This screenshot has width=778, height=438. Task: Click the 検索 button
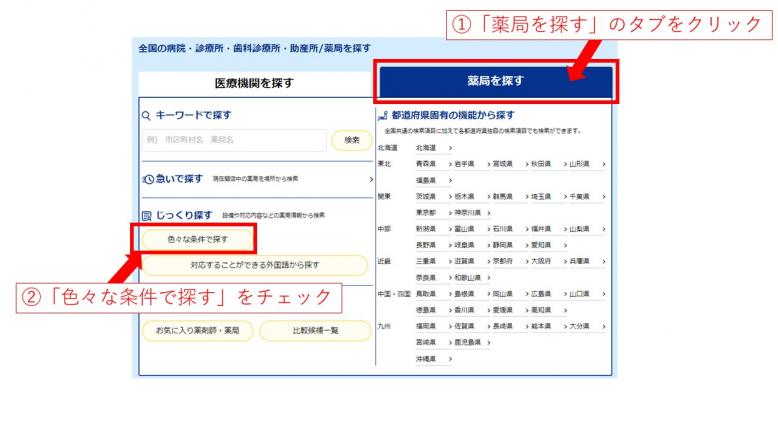352,140
